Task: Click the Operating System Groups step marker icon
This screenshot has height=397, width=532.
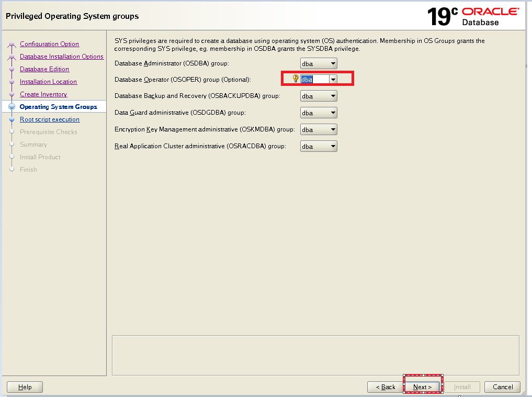Action: point(12,106)
